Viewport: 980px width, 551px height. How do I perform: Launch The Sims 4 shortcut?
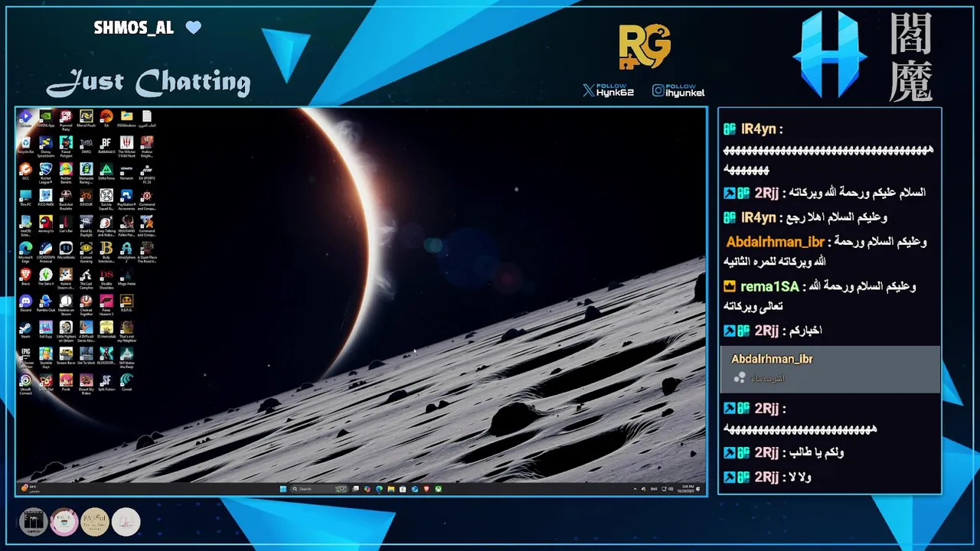pyautogui.click(x=46, y=276)
